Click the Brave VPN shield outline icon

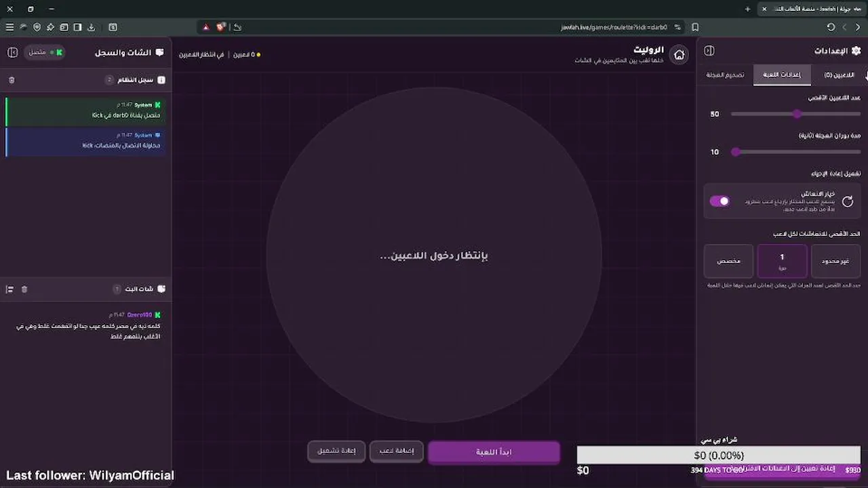37,27
